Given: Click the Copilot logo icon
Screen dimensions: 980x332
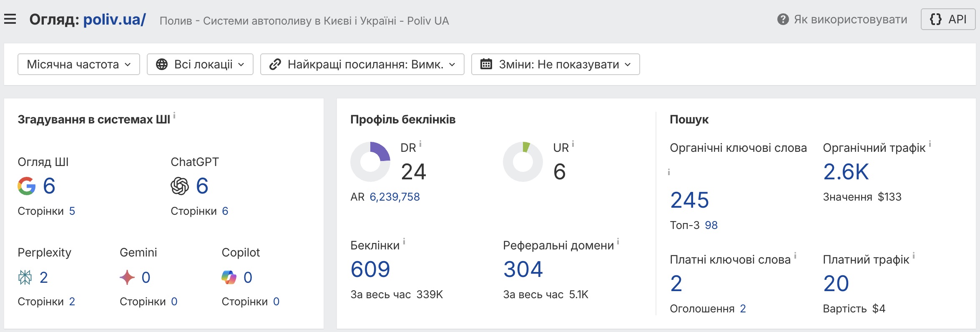Looking at the screenshot, I should coord(229,277).
